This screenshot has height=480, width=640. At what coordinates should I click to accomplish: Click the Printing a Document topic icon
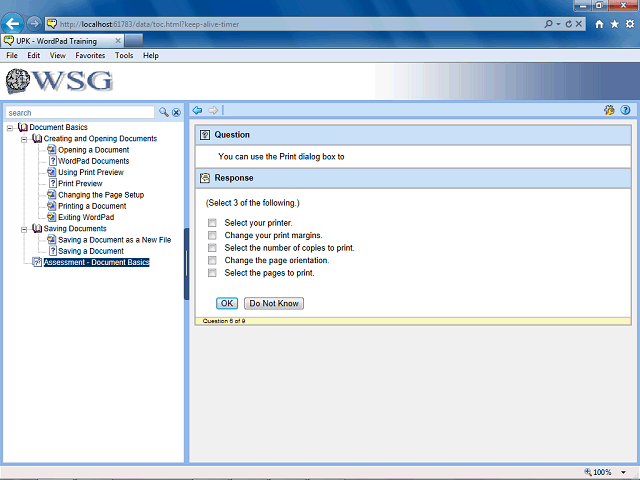(51, 206)
